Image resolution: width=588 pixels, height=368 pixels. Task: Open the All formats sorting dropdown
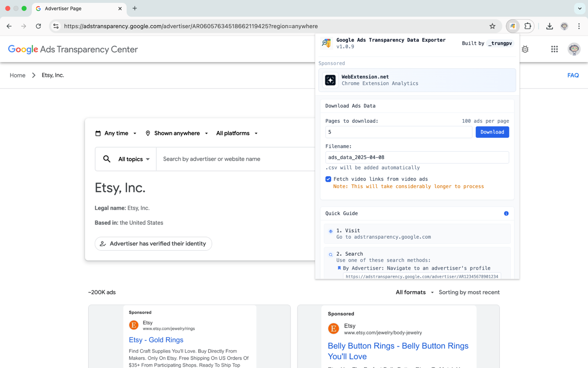click(413, 292)
